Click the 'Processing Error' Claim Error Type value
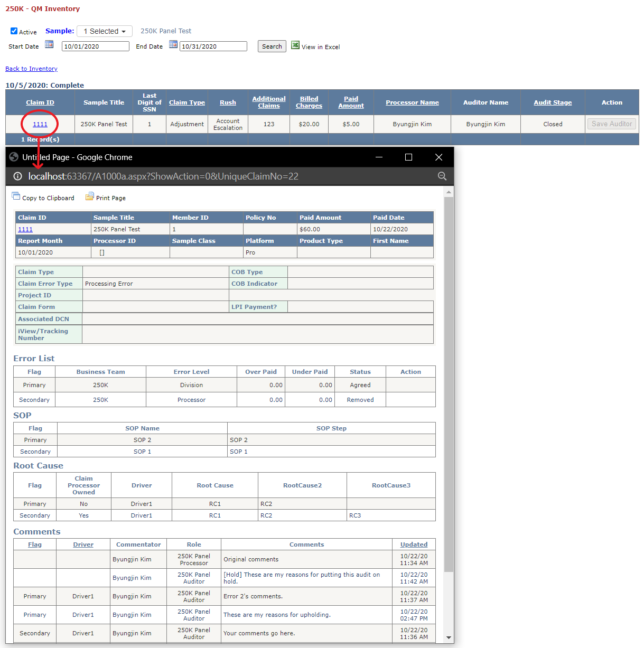Screen dimensions: 644x648 pos(109,284)
